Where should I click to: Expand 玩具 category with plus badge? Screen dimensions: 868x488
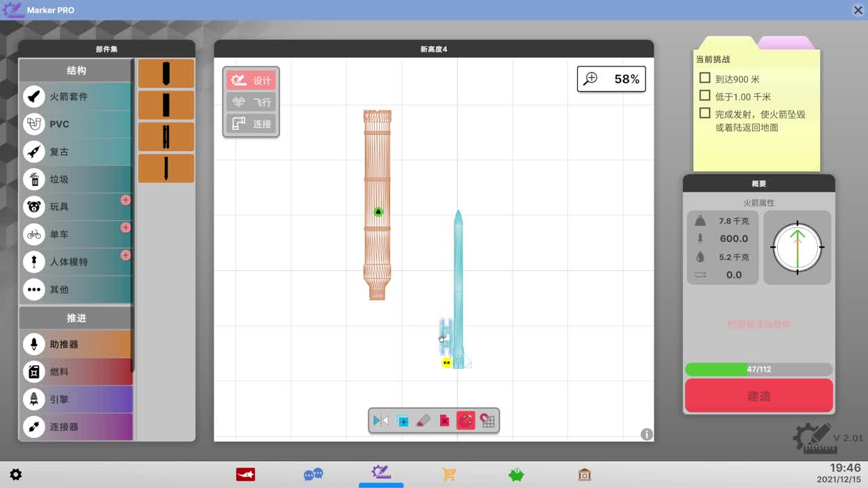[x=125, y=200]
